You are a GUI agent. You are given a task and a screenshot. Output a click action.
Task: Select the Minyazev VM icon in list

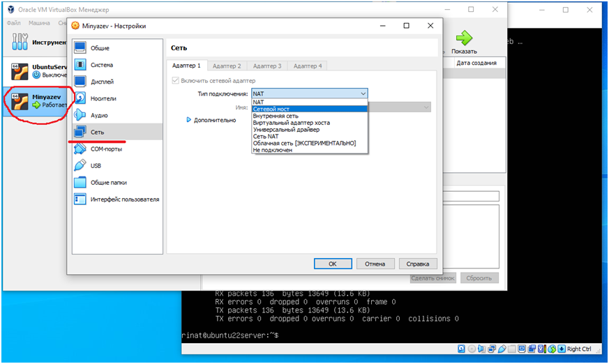point(20,101)
